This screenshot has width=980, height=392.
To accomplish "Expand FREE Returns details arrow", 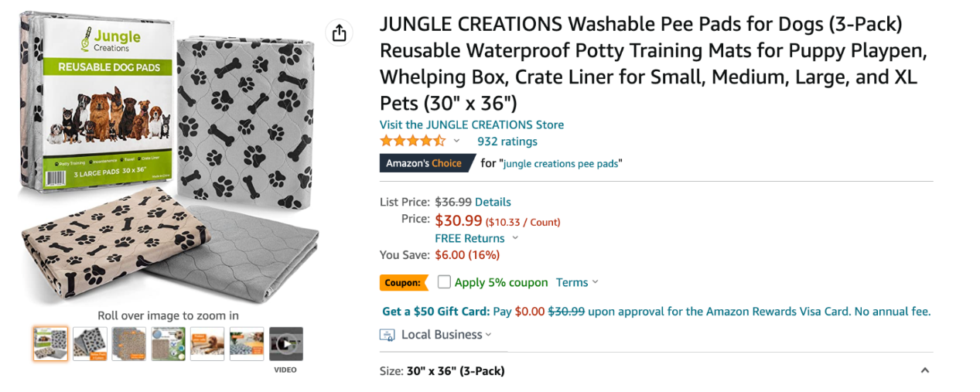I will (x=516, y=238).
